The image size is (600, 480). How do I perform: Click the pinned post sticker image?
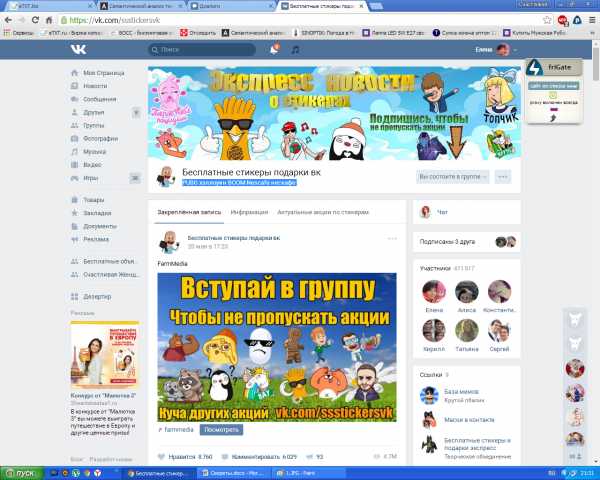coord(277,347)
